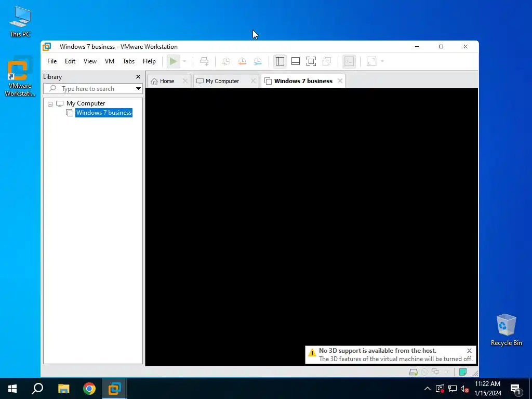Open taskbar search magnifier
Viewport: 532px width, 399px height.
(x=37, y=389)
